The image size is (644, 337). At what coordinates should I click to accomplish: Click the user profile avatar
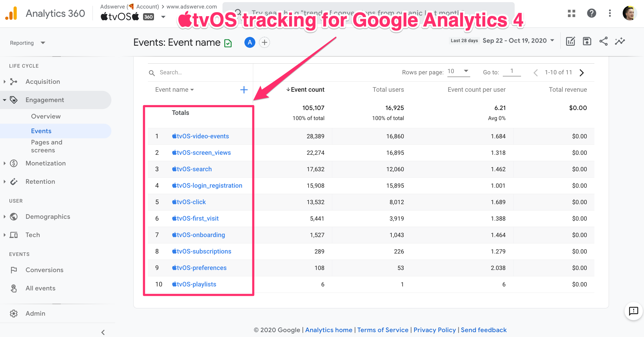tap(630, 13)
